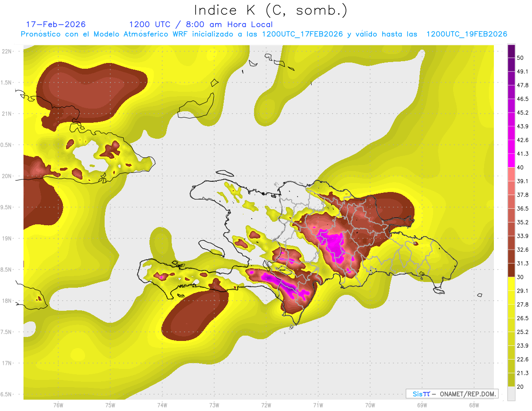Image resolution: width=532 pixels, height=411 pixels.
Task: Click the "40" colorbar value
Action: (x=520, y=168)
